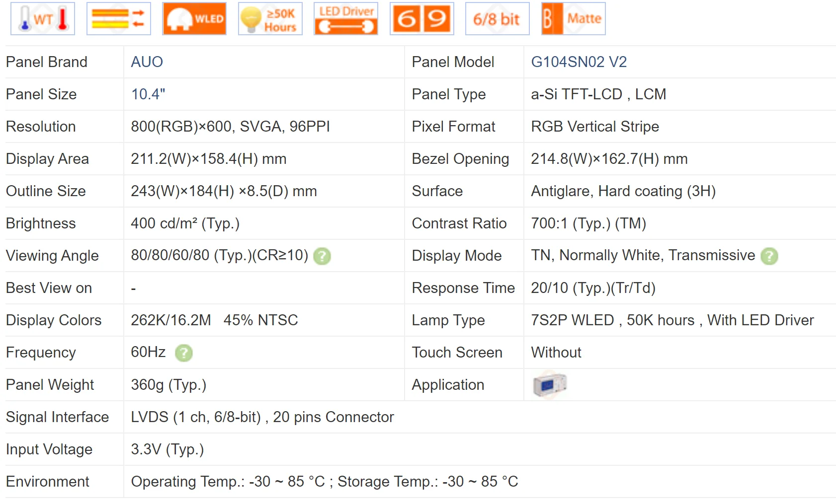Click the Best View on label

click(49, 288)
